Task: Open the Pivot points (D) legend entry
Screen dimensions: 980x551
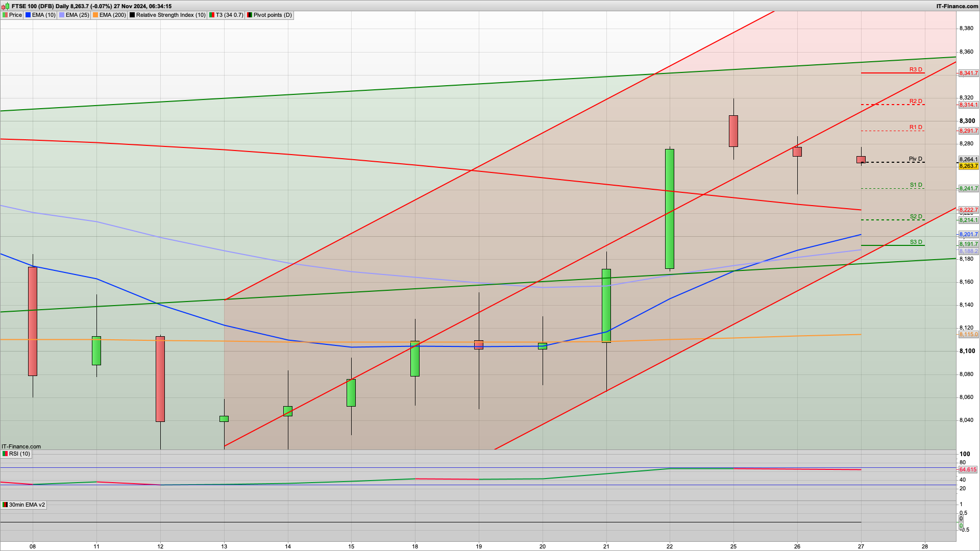Action: click(269, 15)
